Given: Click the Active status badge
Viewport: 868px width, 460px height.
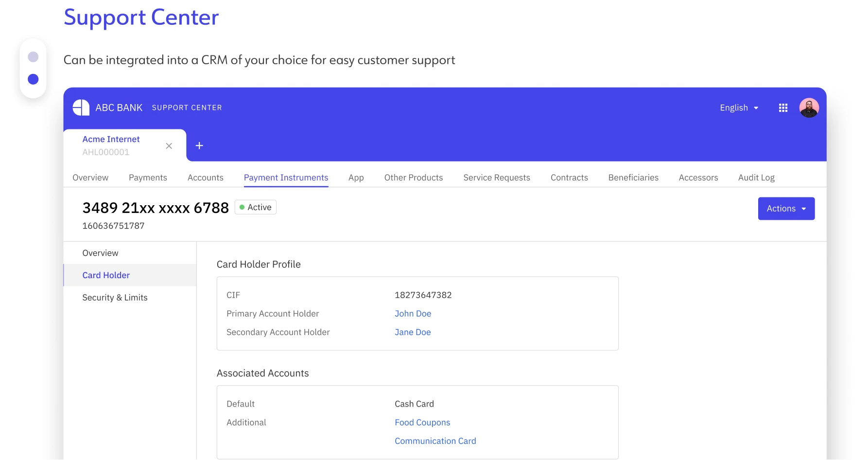Looking at the screenshot, I should 256,208.
